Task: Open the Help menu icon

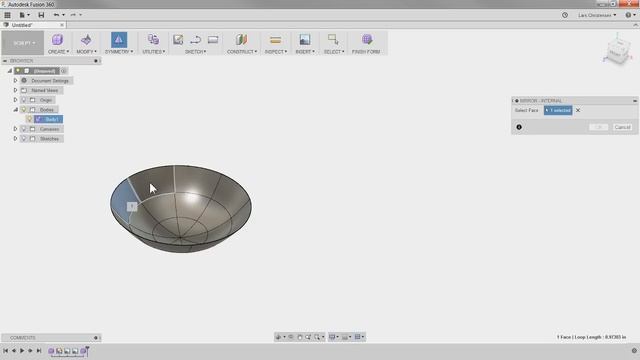Action: point(630,15)
